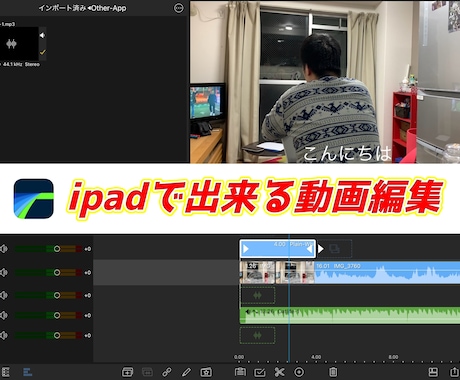The height and width of the screenshot is (380, 460).
Task: Mute the title track with Plain-White clip
Action: tap(4, 249)
